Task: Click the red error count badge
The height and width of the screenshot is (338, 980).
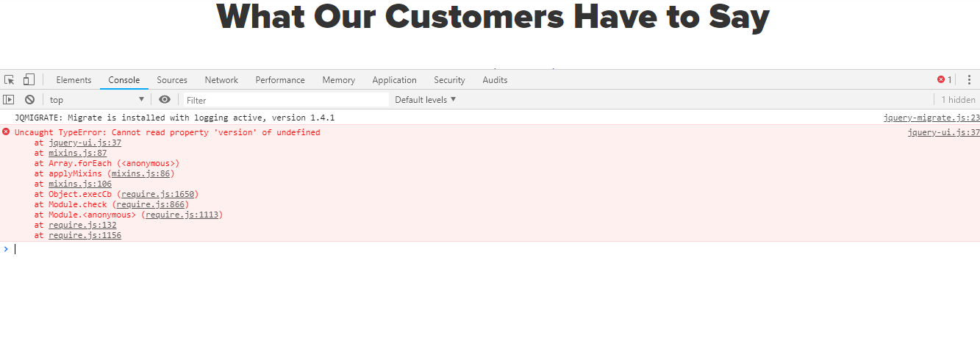Action: pyautogui.click(x=945, y=80)
